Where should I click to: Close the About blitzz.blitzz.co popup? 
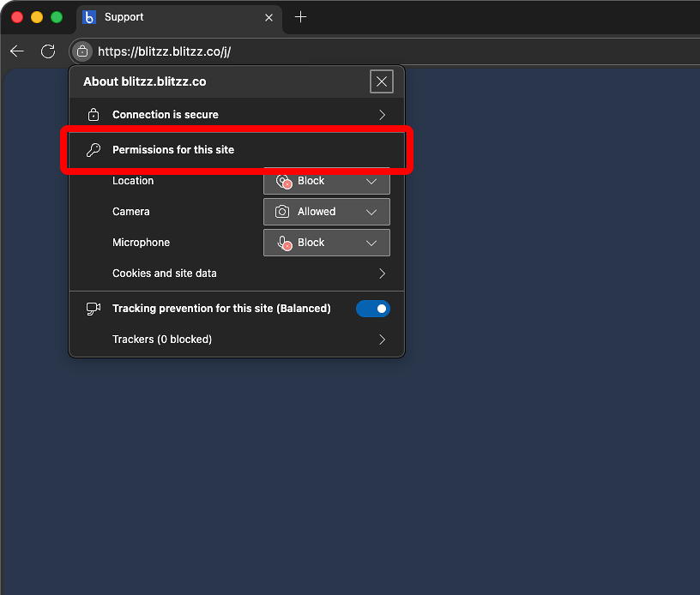[x=381, y=81]
